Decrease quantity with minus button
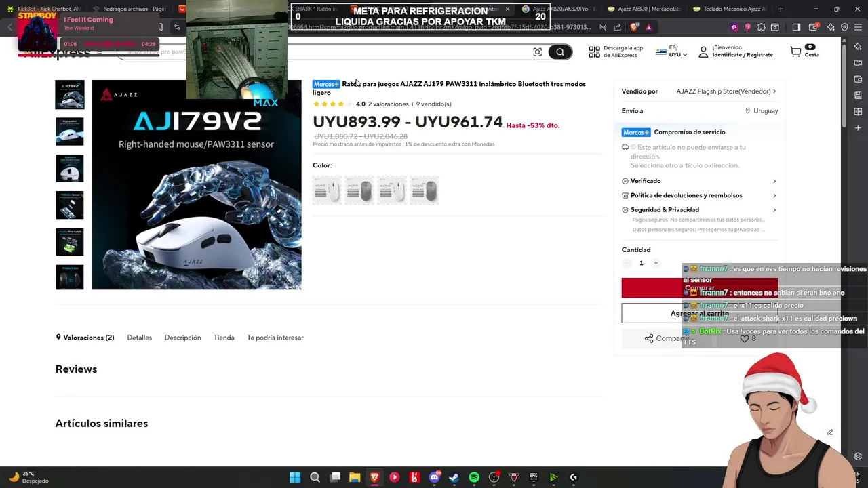Screen dimensions: 868x488 (627, 263)
